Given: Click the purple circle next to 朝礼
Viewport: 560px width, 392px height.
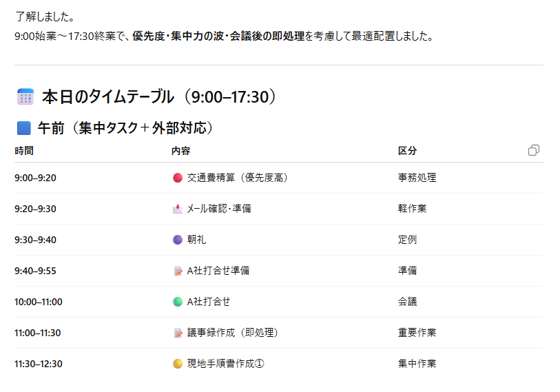Looking at the screenshot, I should click(x=178, y=240).
